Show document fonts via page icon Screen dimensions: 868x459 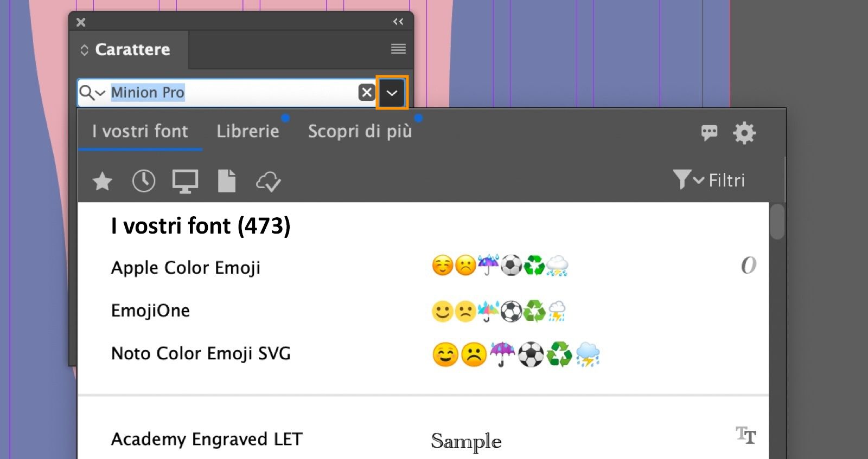point(227,181)
